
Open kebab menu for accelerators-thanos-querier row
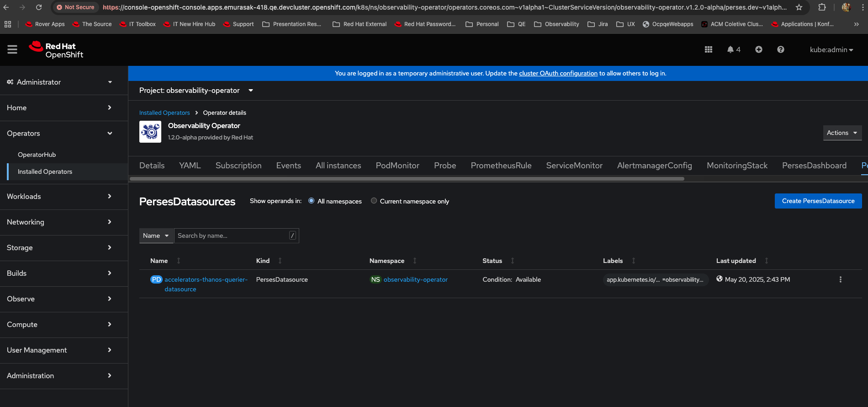click(x=840, y=279)
